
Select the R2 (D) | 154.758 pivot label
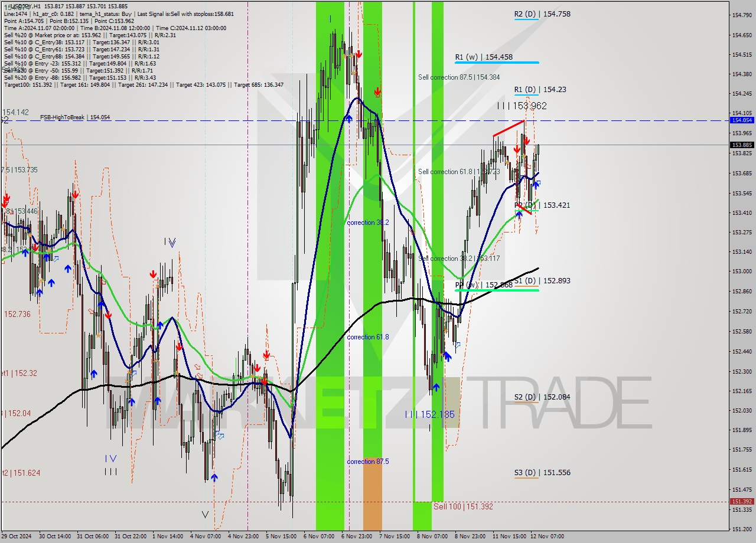(542, 14)
